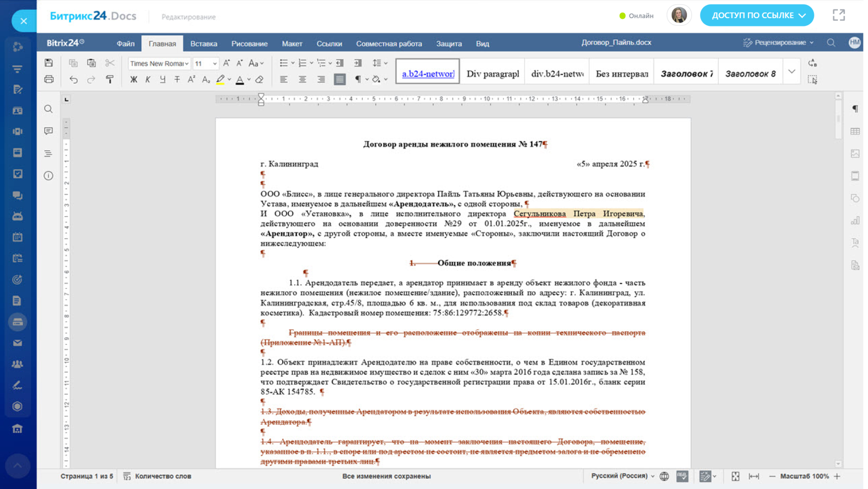868x489 pixels.
Task: Click the Save document icon
Action: [49, 63]
